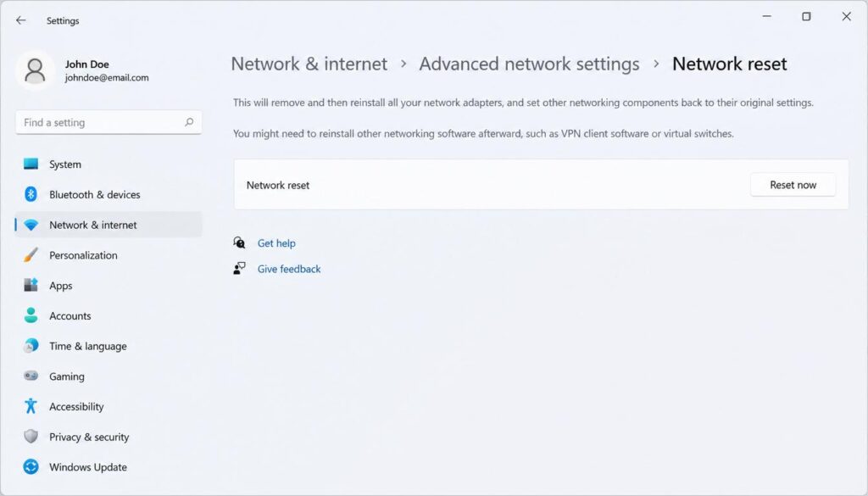Click the Windows Update sync icon
The height and width of the screenshot is (496, 868).
(31, 466)
